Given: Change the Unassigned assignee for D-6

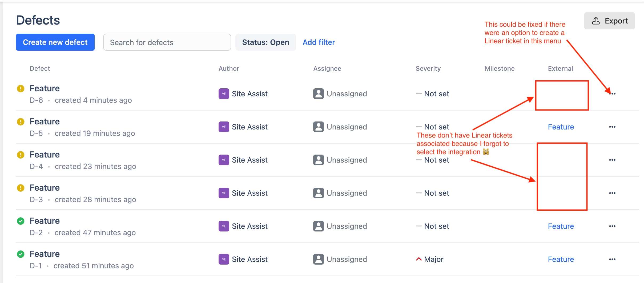Looking at the screenshot, I should point(340,94).
